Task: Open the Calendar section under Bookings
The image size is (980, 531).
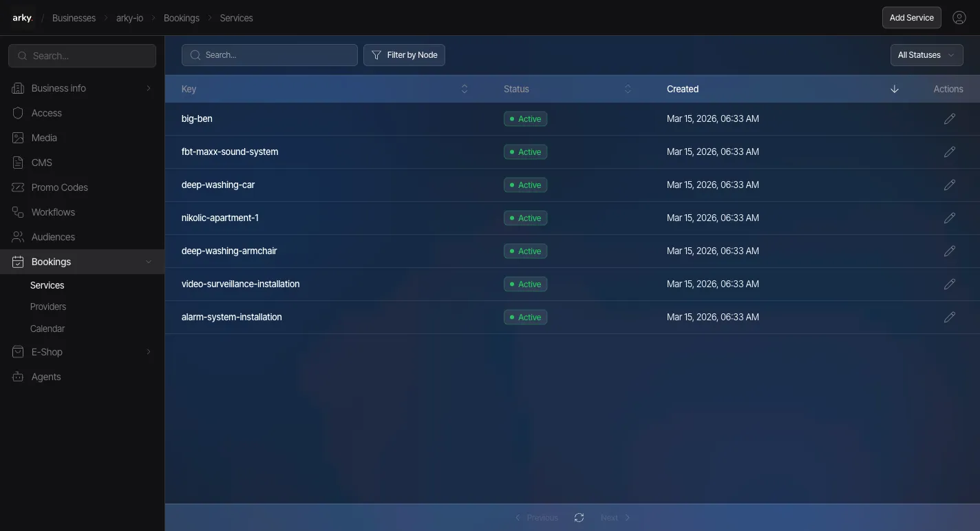Action: click(47, 329)
